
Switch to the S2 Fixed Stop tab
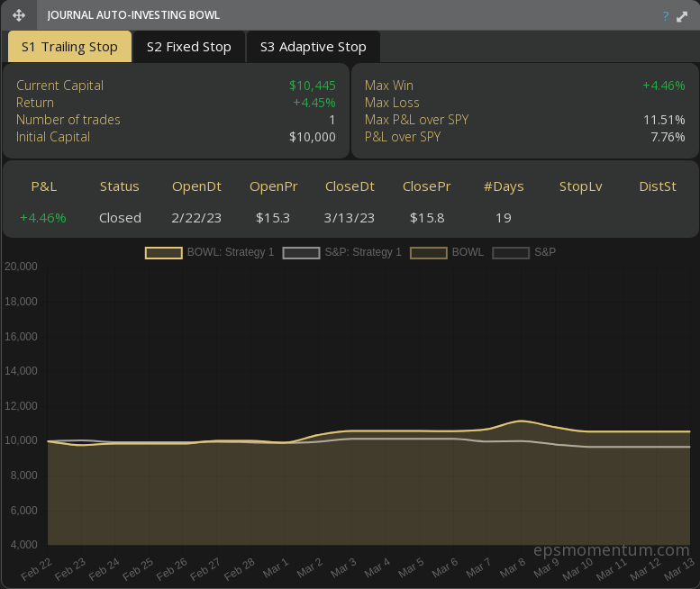(189, 47)
